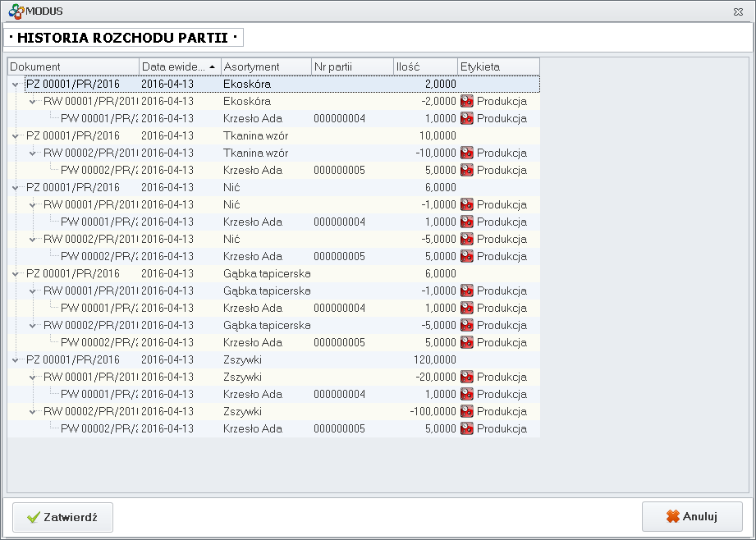Image resolution: width=756 pixels, height=540 pixels.
Task: Click Produkcja icon in PW row below Ekoskóra RW
Action: click(x=467, y=119)
